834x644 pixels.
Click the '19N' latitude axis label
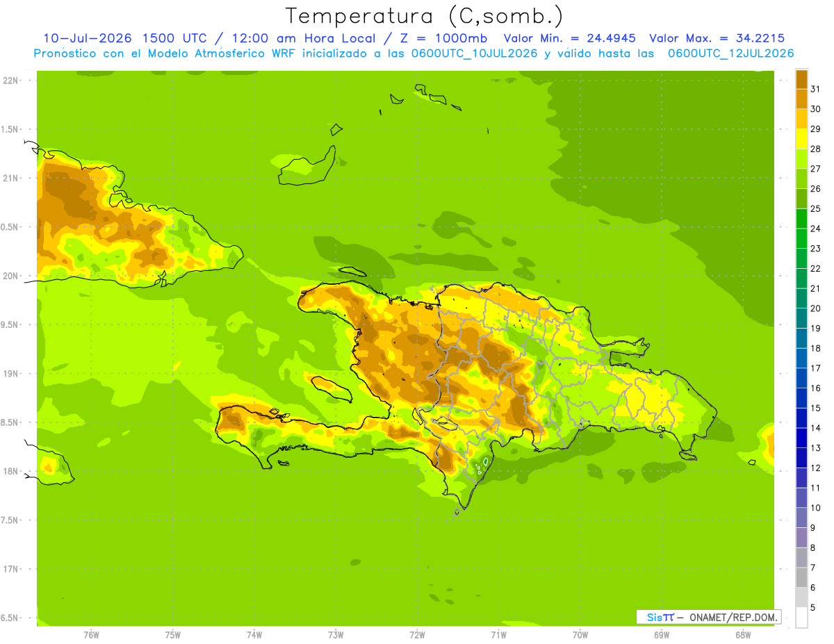coord(11,373)
